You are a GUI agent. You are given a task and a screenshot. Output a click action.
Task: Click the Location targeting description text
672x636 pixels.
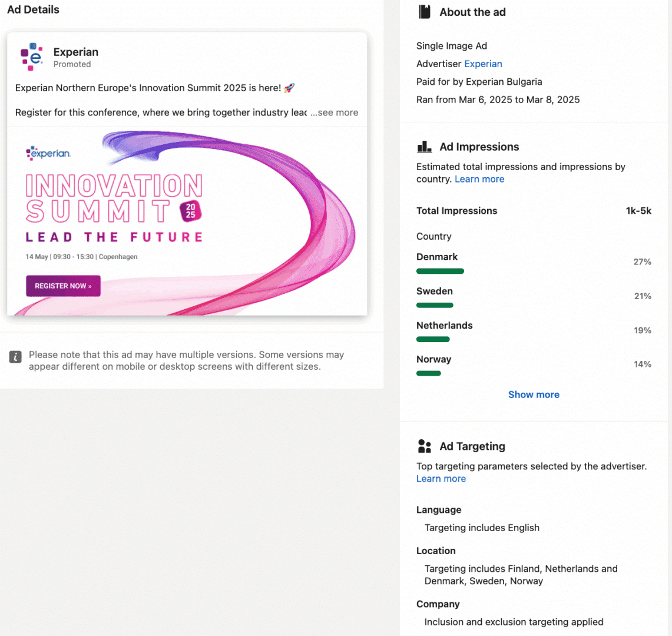pyautogui.click(x=521, y=575)
